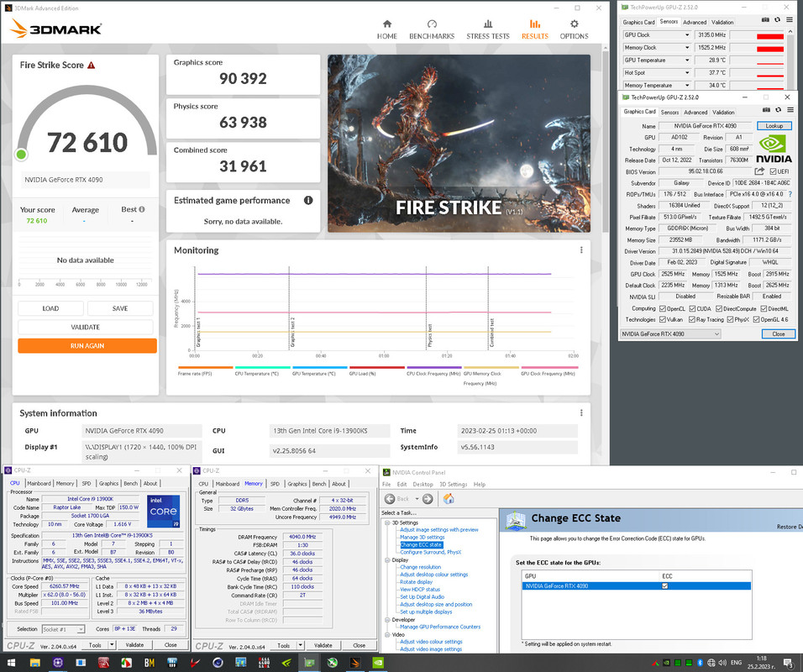
Task: Click the VALIDATE button in 3DMark
Action: (x=86, y=327)
